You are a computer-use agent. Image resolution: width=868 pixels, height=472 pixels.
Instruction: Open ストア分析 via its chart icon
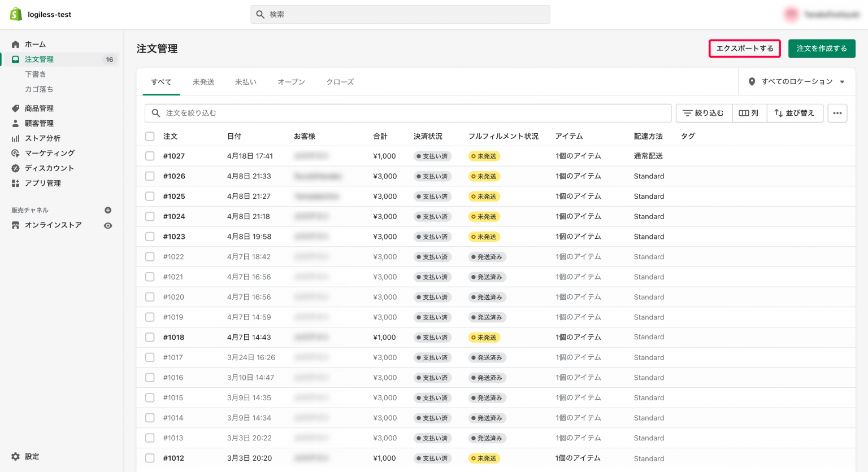point(15,138)
